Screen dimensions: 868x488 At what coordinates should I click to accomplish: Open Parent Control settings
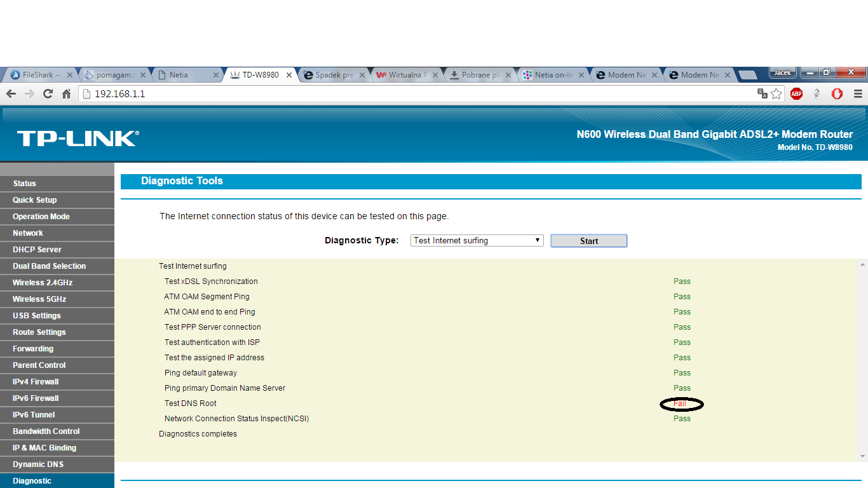(57, 365)
